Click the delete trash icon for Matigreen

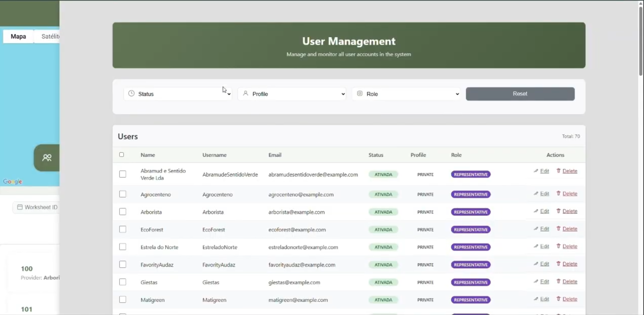(559, 299)
